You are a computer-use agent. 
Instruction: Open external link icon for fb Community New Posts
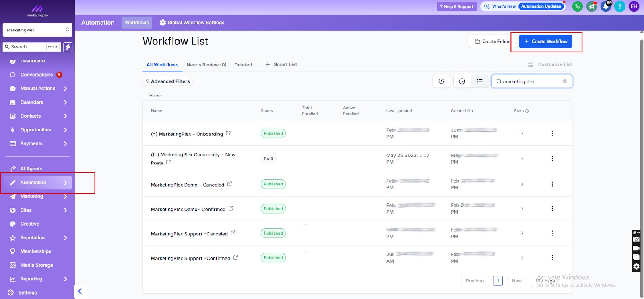(x=169, y=162)
